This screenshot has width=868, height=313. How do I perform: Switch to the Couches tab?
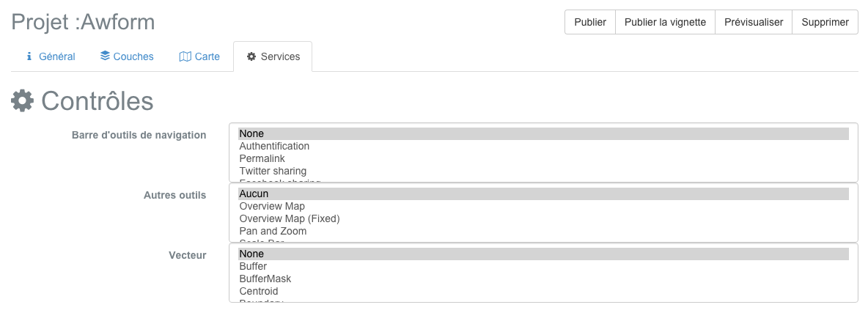point(127,56)
